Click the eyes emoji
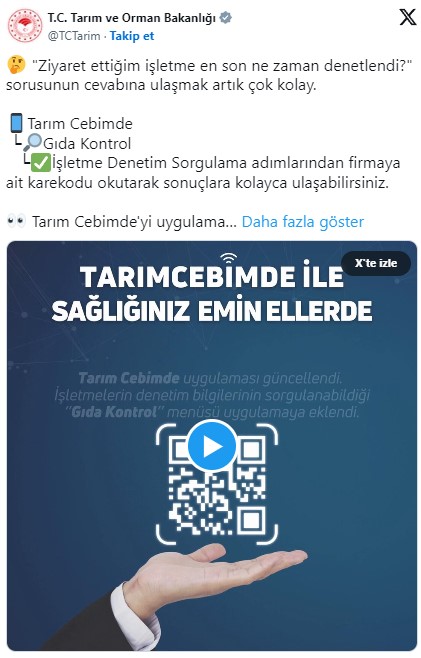This screenshot has width=421, height=658. point(17,221)
